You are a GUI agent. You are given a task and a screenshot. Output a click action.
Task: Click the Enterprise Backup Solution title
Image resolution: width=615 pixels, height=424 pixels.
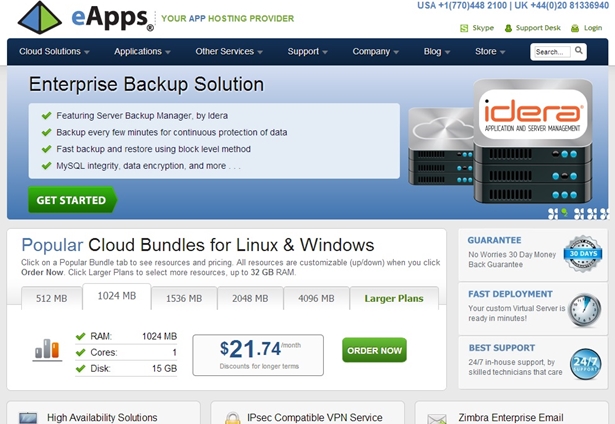click(x=146, y=84)
